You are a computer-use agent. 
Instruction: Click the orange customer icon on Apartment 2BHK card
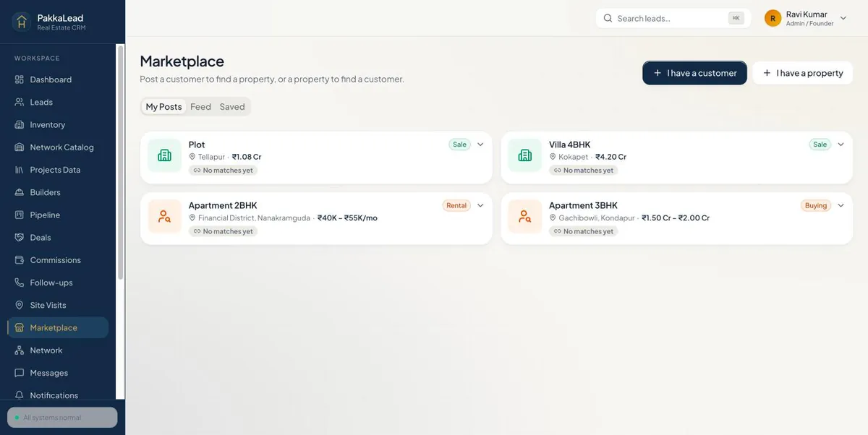[x=164, y=216]
